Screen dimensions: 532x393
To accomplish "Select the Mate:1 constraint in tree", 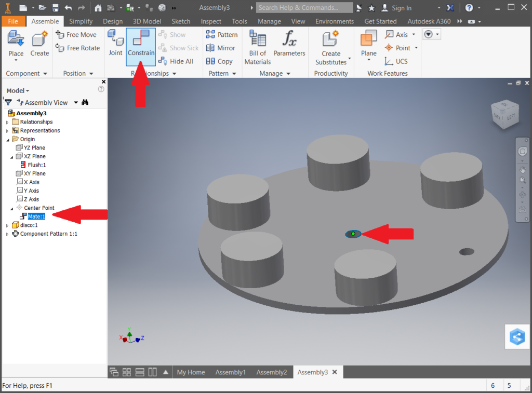I will coord(36,216).
